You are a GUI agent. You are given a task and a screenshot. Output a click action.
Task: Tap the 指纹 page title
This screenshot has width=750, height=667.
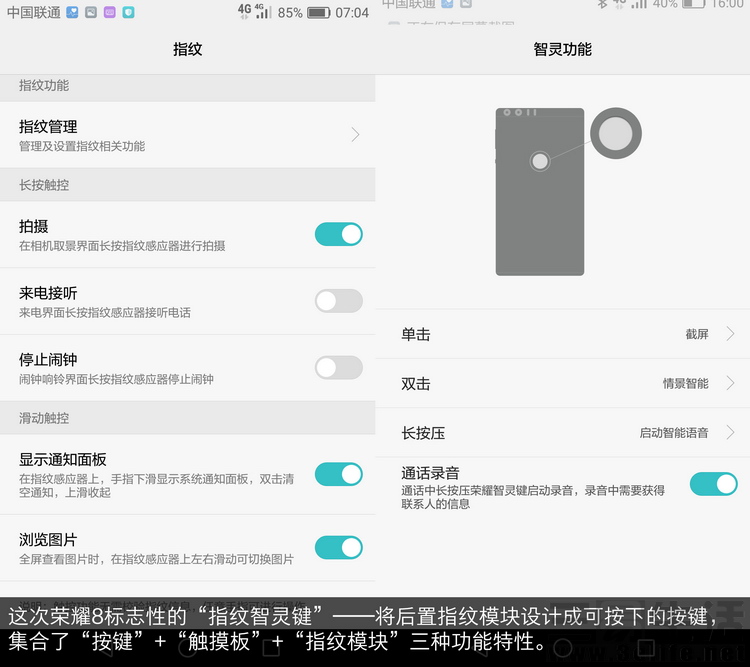188,49
